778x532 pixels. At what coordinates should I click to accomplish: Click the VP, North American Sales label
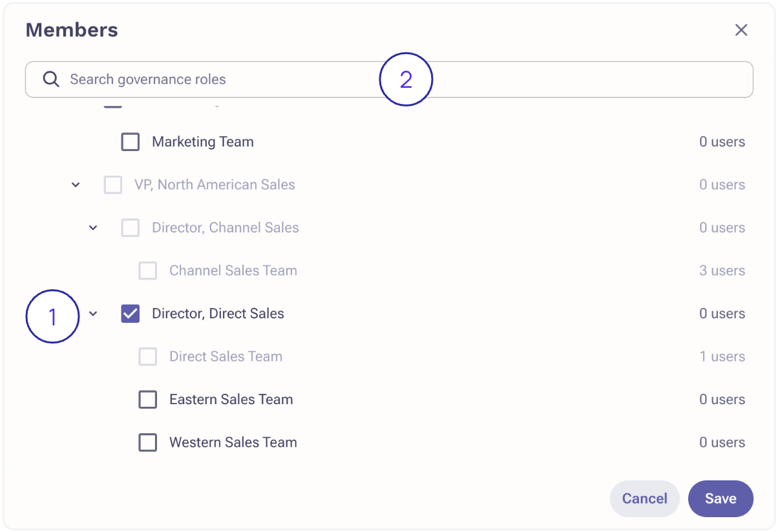click(x=215, y=185)
